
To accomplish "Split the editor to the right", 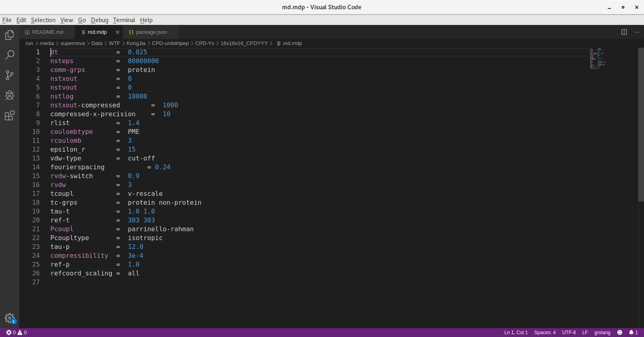I will pyautogui.click(x=624, y=32).
